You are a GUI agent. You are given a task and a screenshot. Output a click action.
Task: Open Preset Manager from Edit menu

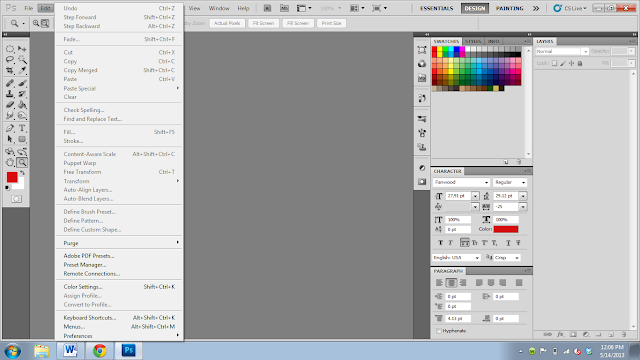119,265
